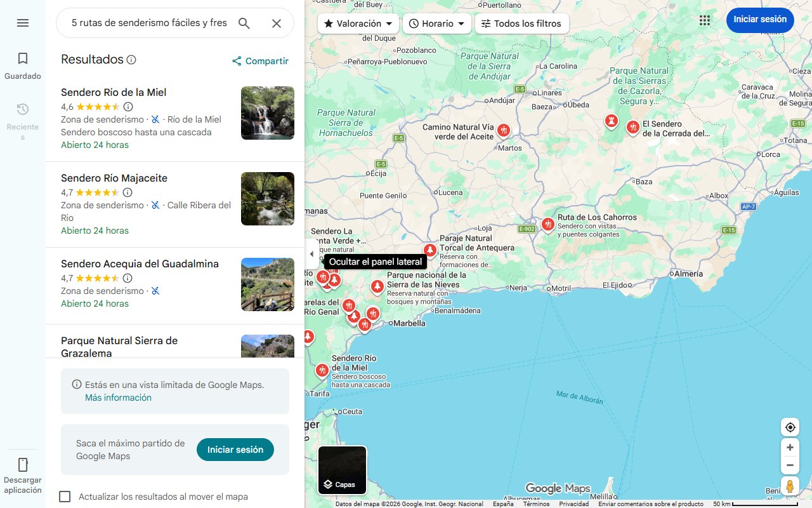The height and width of the screenshot is (508, 812).
Task: Open the Valoración rating filter dropdown
Action: pyautogui.click(x=357, y=23)
